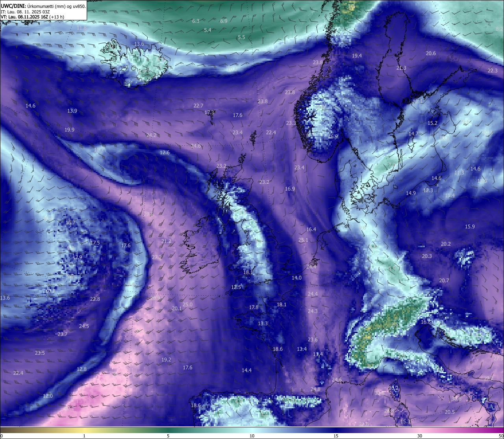Click the map value 14.9
The image size is (504, 439).
[411, 193]
